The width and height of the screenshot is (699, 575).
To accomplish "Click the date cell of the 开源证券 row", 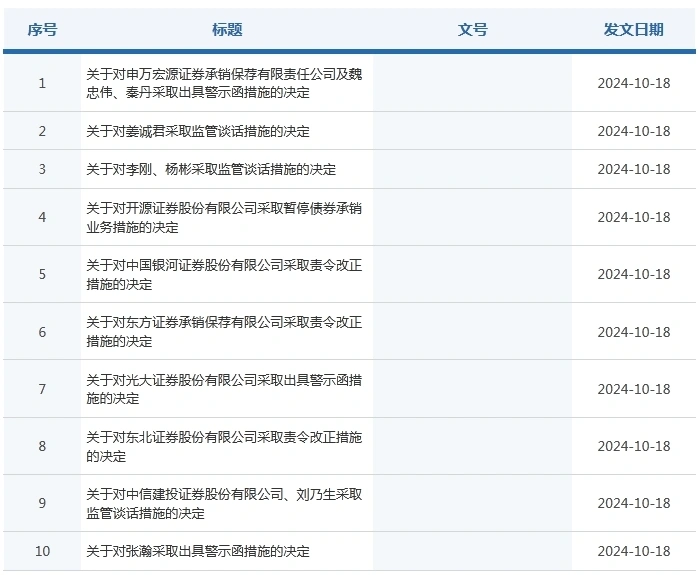I will click(634, 217).
